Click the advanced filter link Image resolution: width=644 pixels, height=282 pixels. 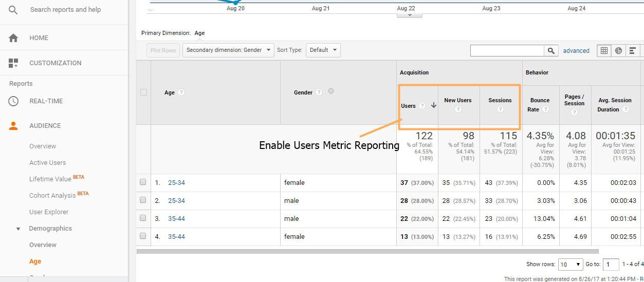point(576,51)
